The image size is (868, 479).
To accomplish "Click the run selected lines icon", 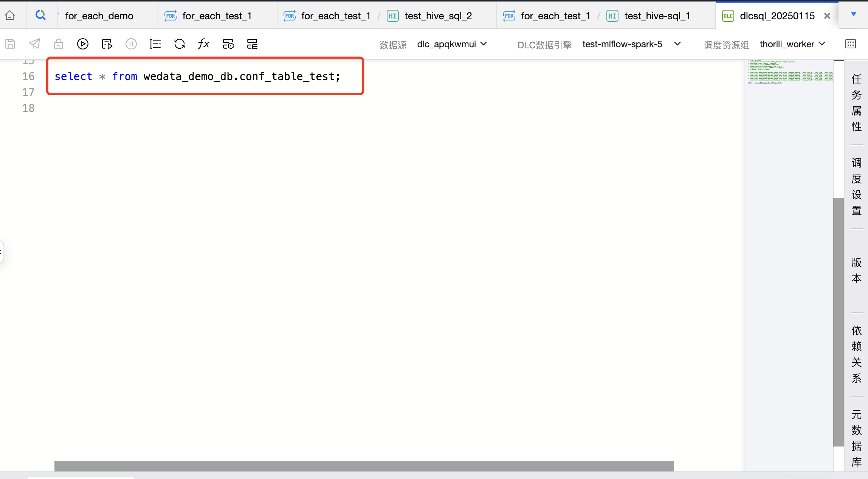I will coord(107,44).
